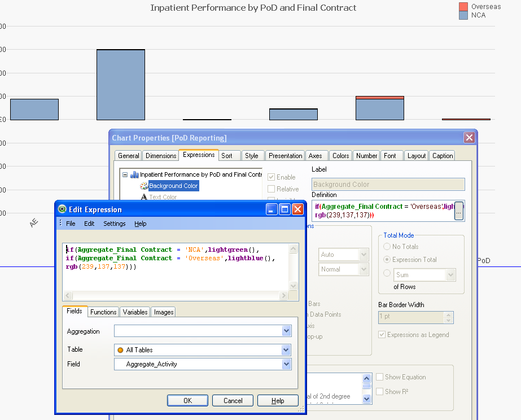The width and height of the screenshot is (521, 420).
Task: Toggle the Show Equation checkbox
Action: 380,377
